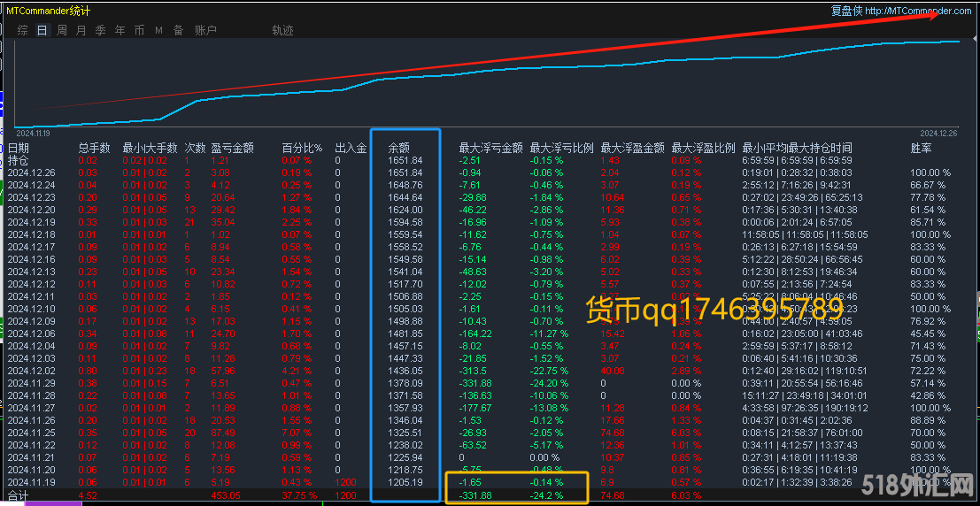This screenshot has width=980, height=506.
Task: Select the 2024.12.24 date row
Action: [32, 185]
